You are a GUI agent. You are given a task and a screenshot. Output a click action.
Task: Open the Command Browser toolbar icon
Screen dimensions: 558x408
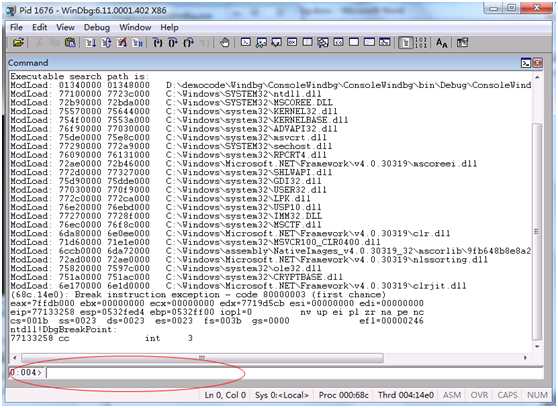pos(385,43)
